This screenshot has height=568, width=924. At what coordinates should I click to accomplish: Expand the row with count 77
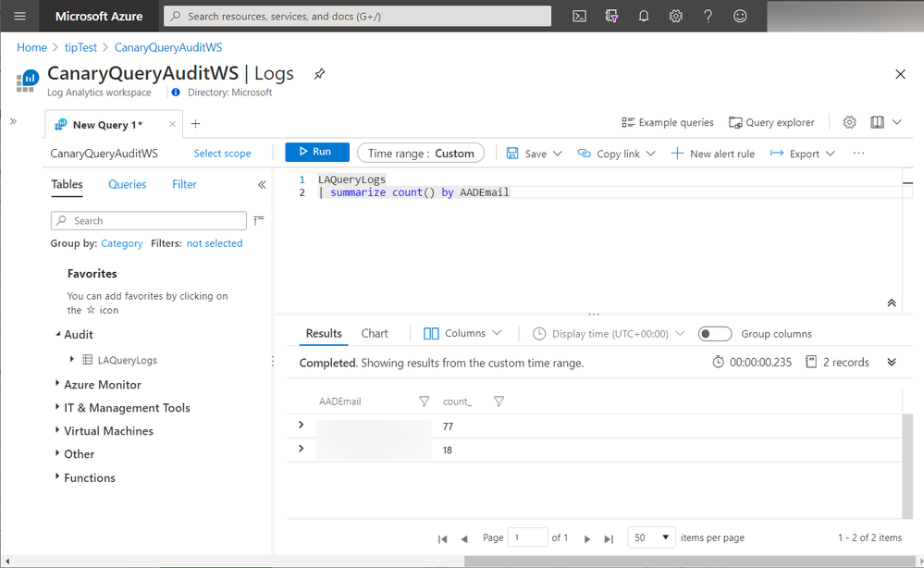(302, 425)
